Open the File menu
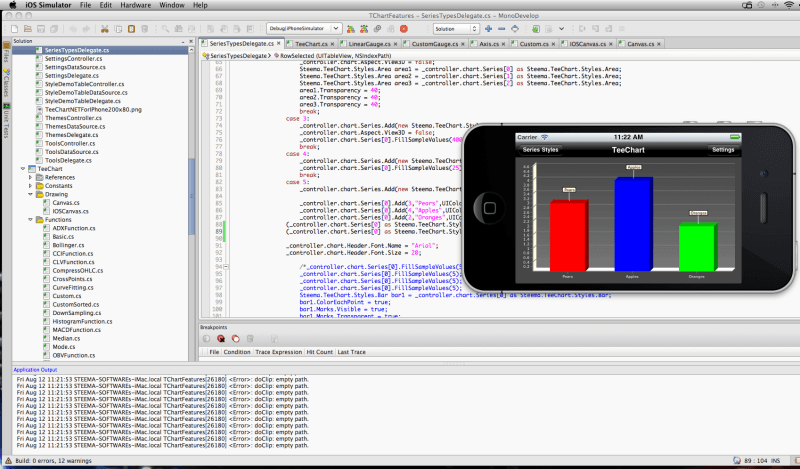Image resolution: width=800 pixels, height=469 pixels. point(85,5)
